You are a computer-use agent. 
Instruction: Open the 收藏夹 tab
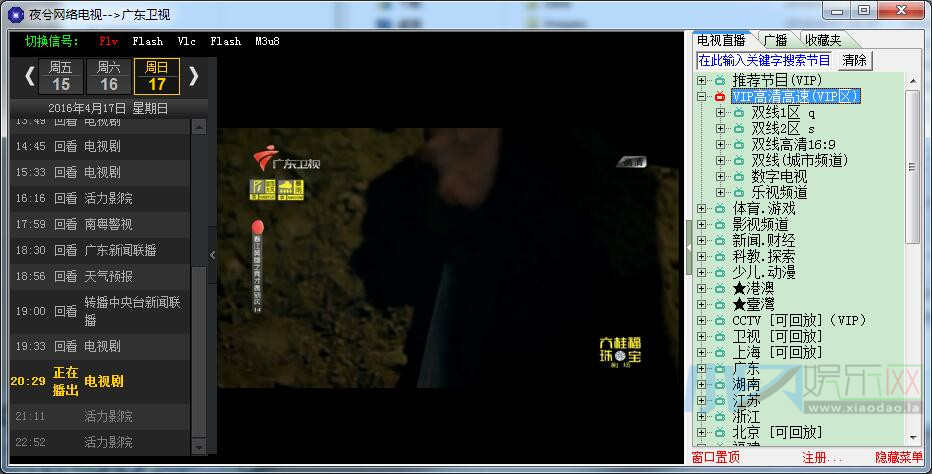(823, 40)
